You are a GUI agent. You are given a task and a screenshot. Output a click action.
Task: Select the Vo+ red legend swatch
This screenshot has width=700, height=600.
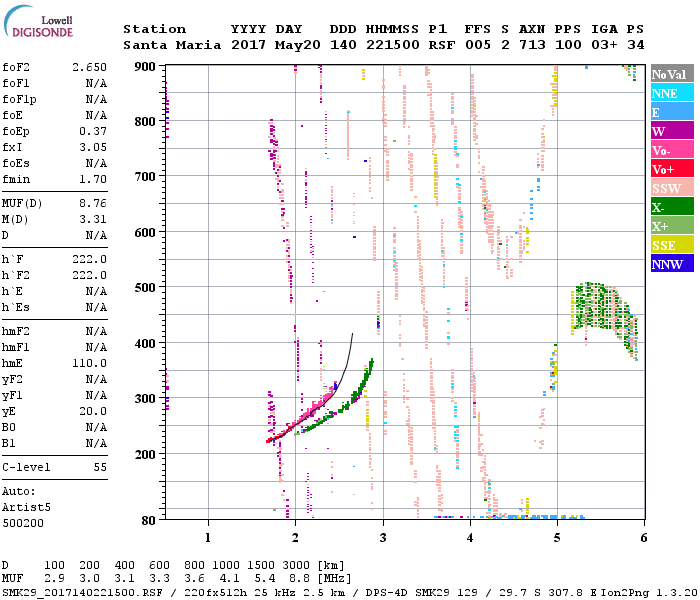pyautogui.click(x=672, y=169)
